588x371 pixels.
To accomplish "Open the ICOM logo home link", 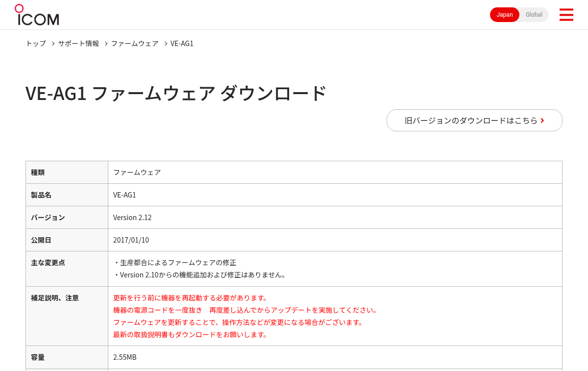I will (x=37, y=15).
